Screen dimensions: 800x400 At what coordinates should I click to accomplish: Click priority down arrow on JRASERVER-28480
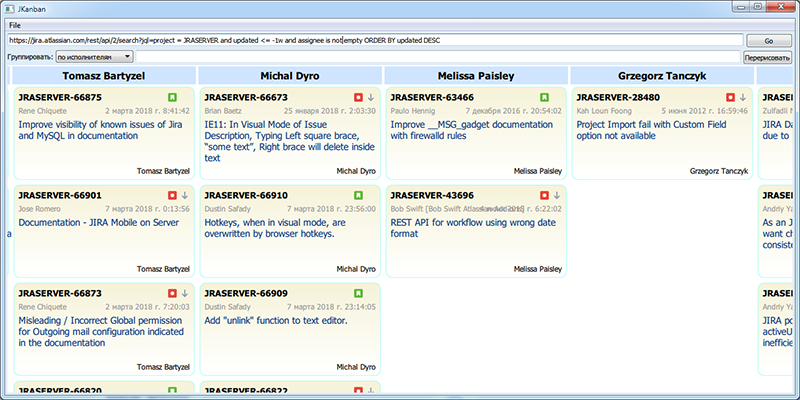coord(743,97)
